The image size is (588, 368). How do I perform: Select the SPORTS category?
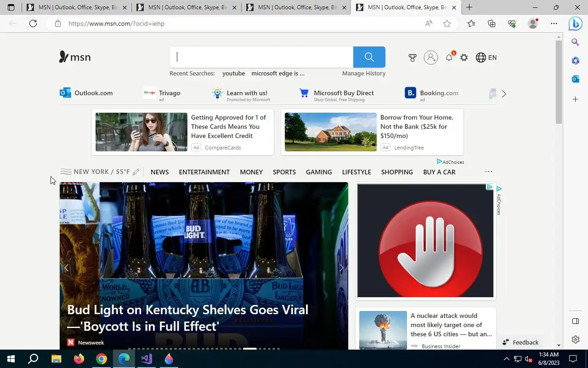(x=284, y=172)
